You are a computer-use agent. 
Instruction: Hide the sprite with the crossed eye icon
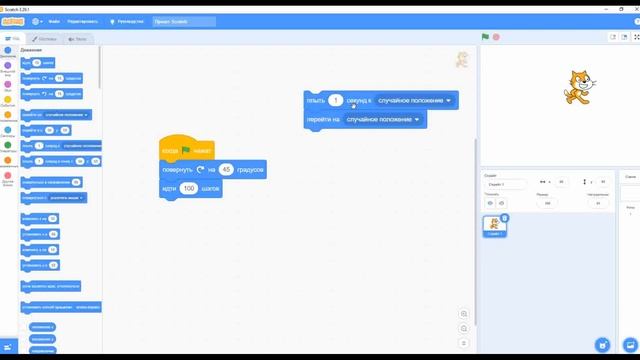[x=502, y=203]
